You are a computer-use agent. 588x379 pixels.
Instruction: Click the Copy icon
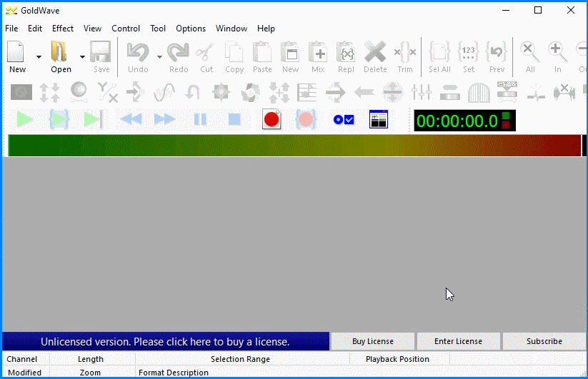tap(234, 52)
